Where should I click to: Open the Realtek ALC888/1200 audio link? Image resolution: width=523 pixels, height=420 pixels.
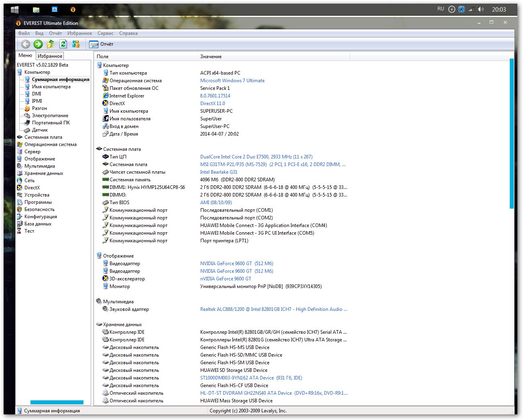click(x=274, y=309)
